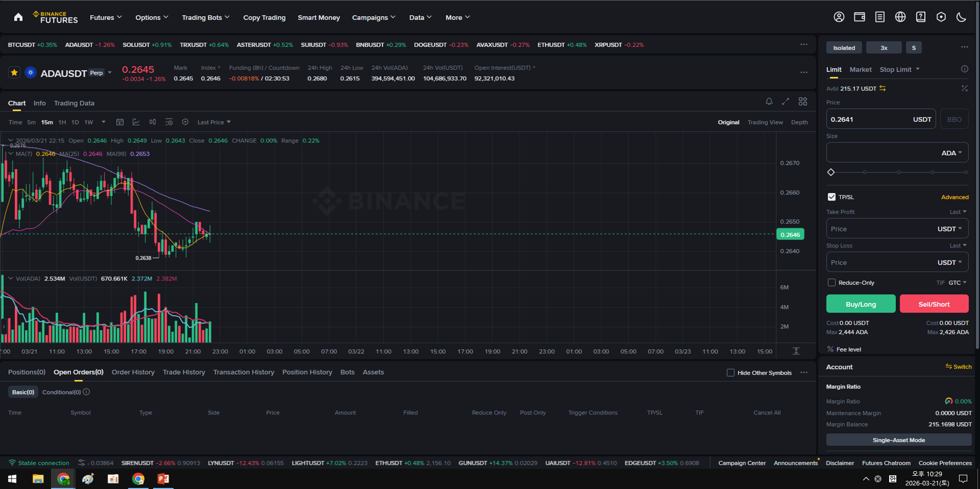Open the ticker bar three-dot menu

click(x=804, y=45)
